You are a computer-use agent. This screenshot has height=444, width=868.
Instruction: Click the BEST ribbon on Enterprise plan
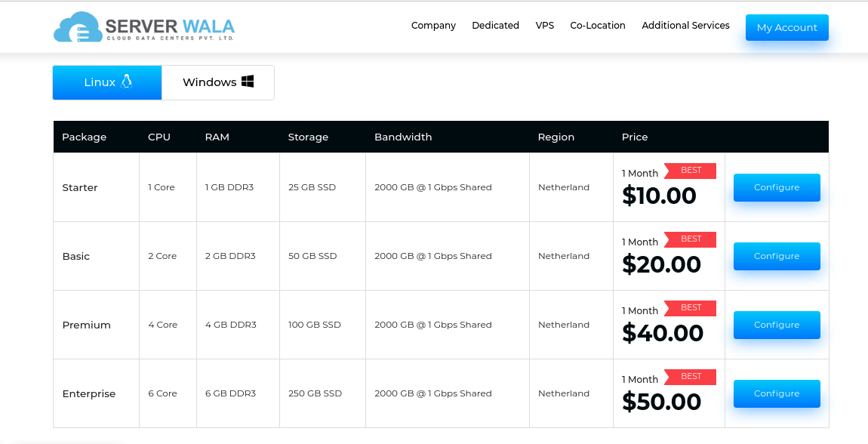(690, 377)
